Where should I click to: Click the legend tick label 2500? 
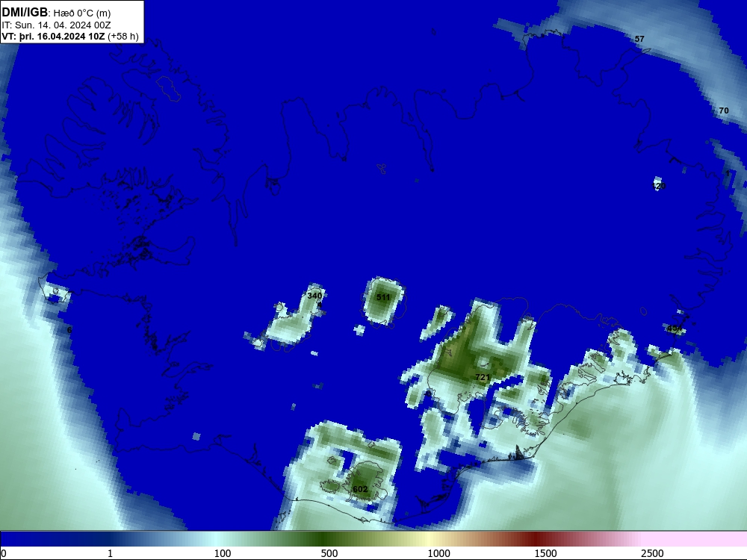click(x=652, y=553)
